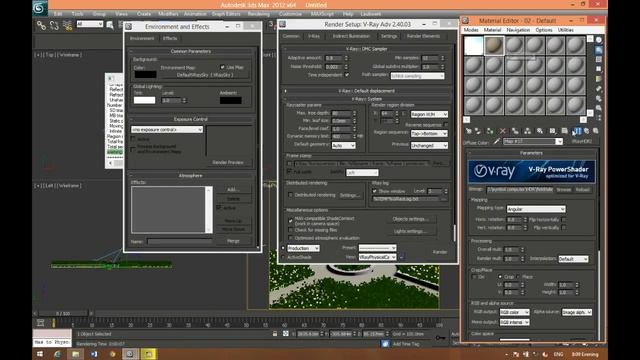The image size is (640, 360).
Task: Collapse V-Ray System rollout header
Action: pyautogui.click(x=366, y=99)
